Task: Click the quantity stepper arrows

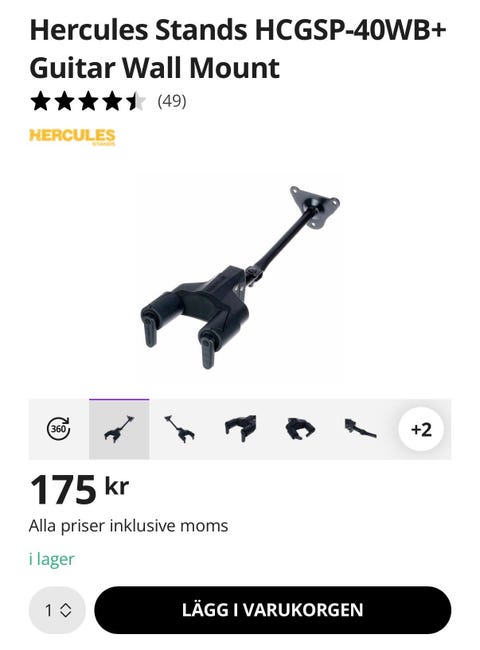Action: (65, 610)
